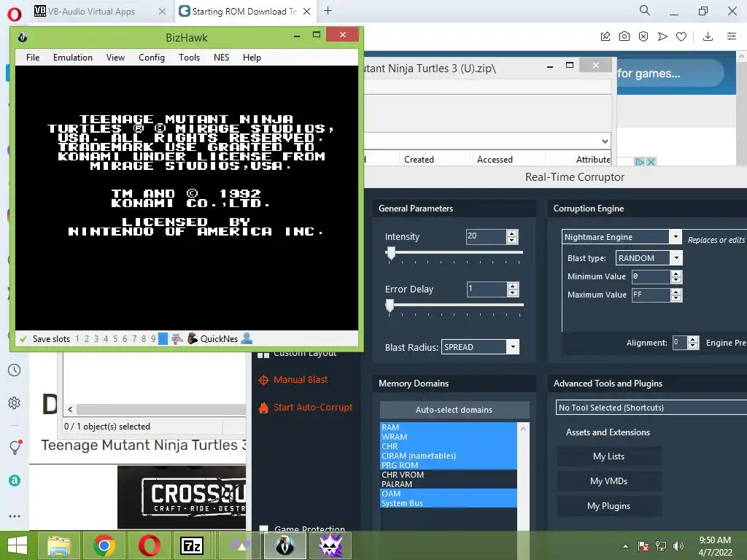Open the BizHawk Help menu
Viewport: 747px width, 560px height.
252,57
